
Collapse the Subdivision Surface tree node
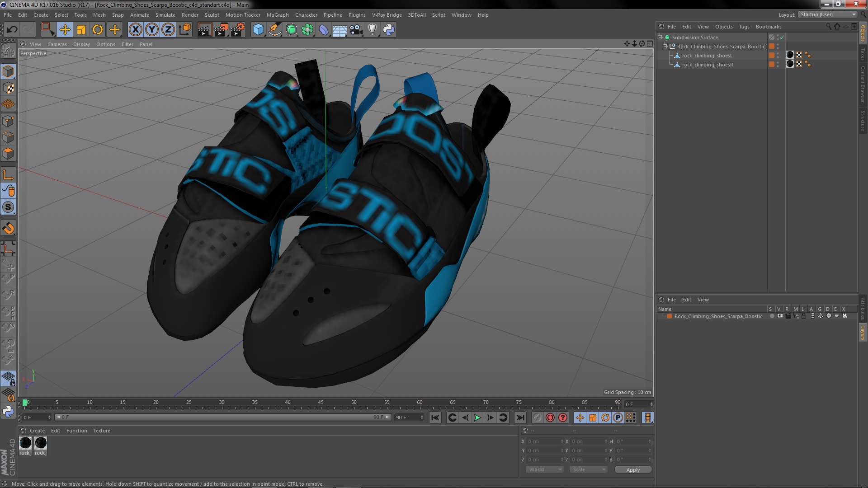pos(660,37)
